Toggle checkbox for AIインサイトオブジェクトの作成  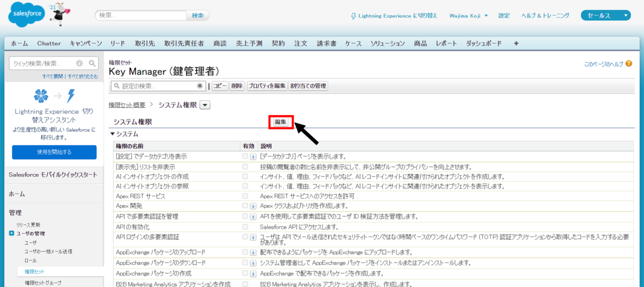point(245,176)
